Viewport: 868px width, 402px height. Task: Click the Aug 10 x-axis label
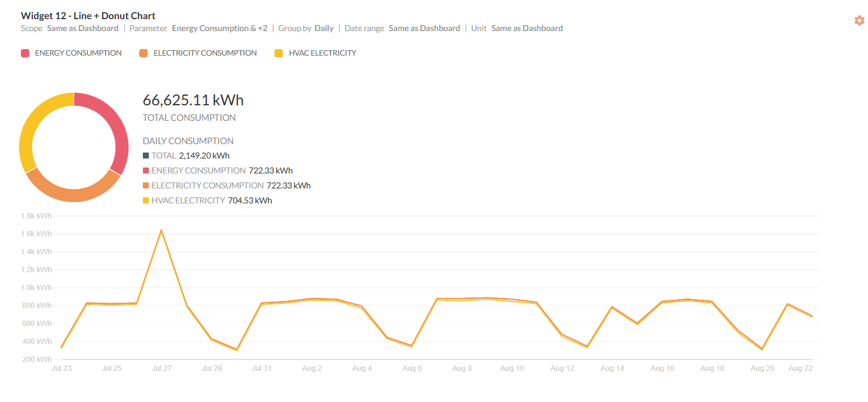click(x=512, y=368)
